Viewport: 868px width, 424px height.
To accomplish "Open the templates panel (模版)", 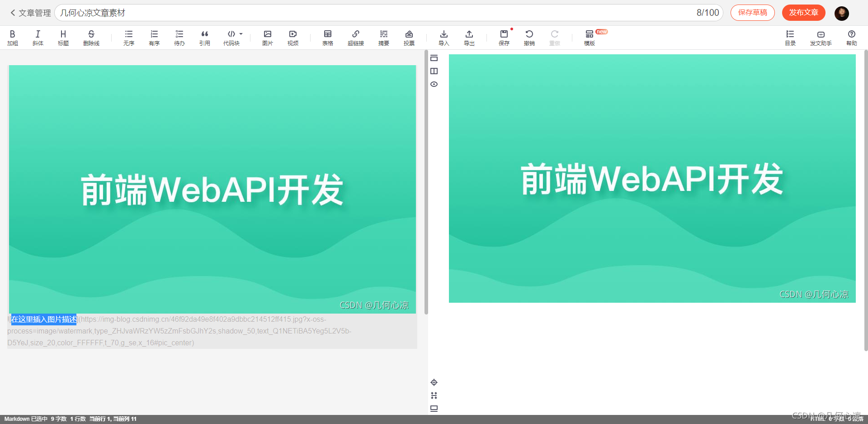I will [590, 38].
